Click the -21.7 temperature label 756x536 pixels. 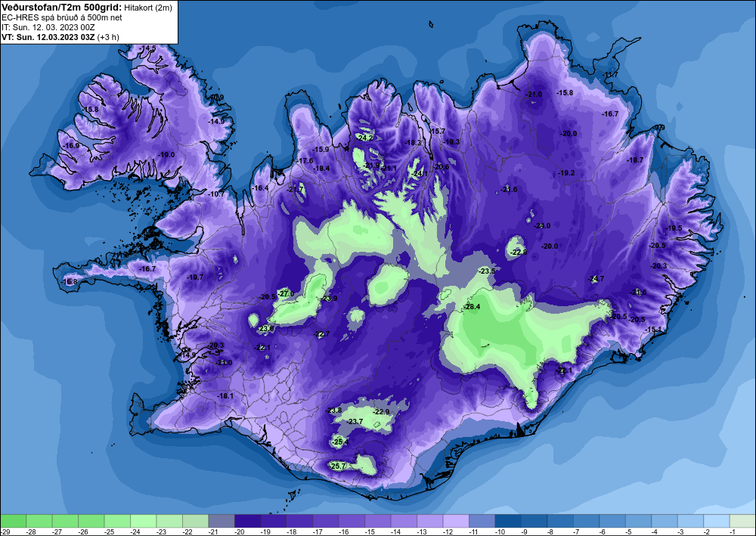click(295, 190)
